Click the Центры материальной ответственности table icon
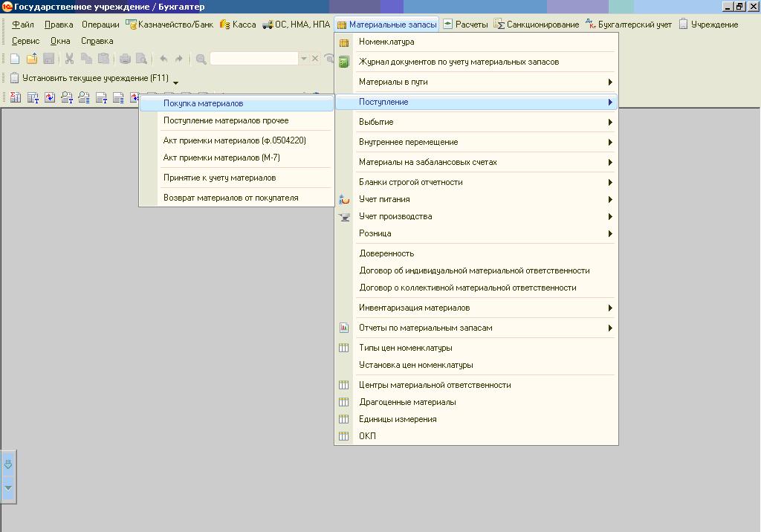Screen dimensions: 761x532 pos(344,385)
